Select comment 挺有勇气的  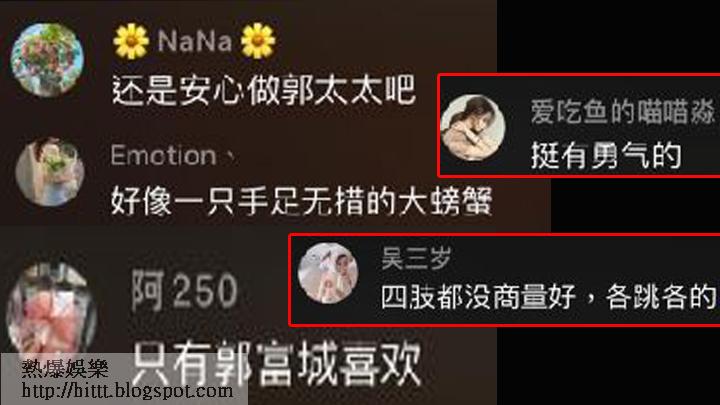click(606, 156)
